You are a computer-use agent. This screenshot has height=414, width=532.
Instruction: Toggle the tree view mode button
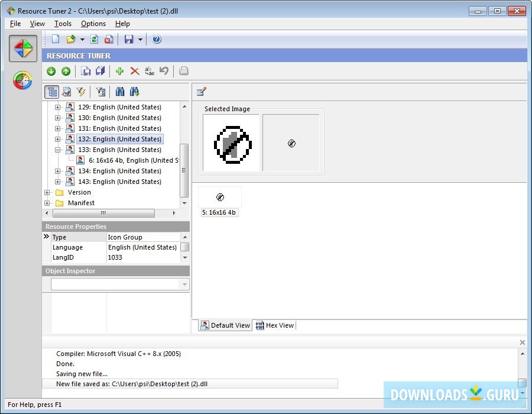pos(52,92)
